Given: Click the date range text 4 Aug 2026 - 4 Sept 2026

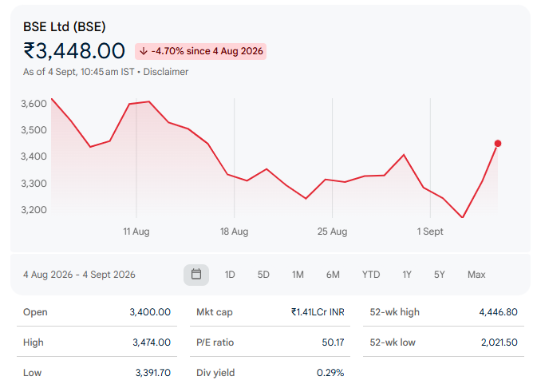Looking at the screenshot, I should (79, 275).
